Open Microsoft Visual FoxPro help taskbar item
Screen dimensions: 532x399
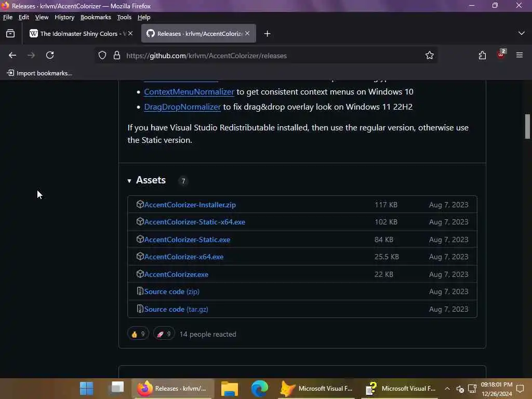pos(400,389)
